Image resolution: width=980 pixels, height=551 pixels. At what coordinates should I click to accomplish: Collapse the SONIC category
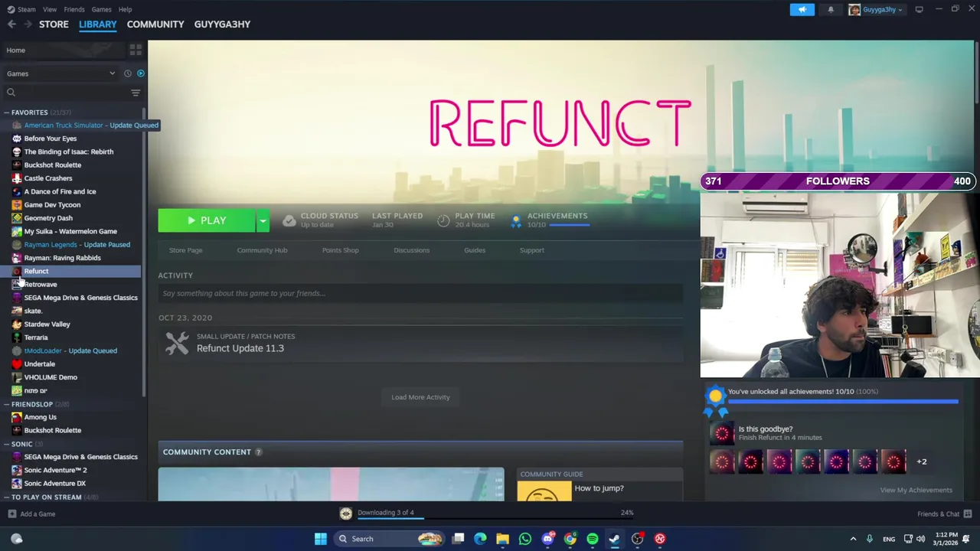point(6,444)
